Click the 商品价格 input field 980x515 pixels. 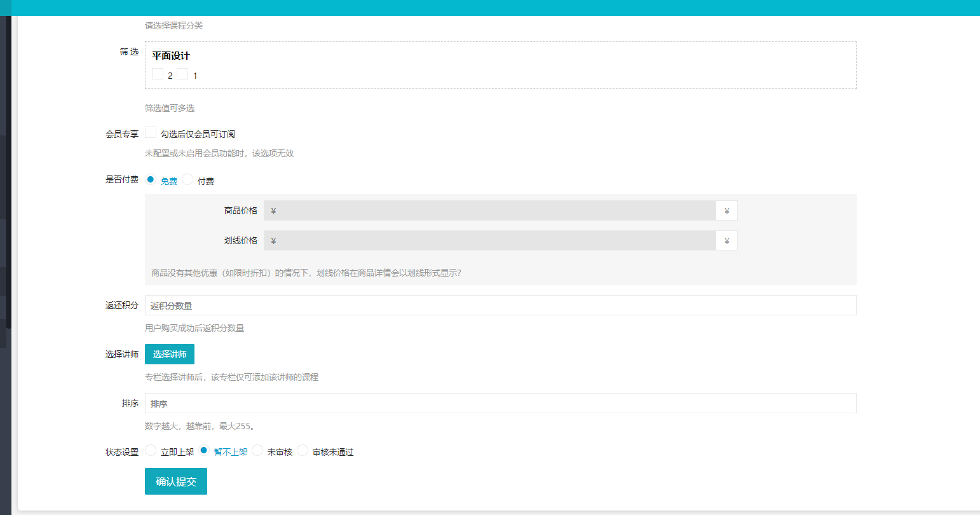(490, 210)
